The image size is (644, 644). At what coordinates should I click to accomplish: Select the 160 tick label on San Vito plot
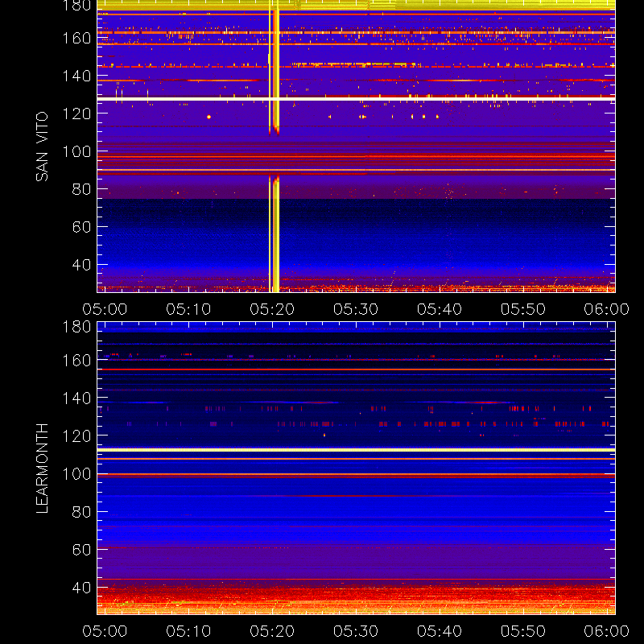pos(76,38)
